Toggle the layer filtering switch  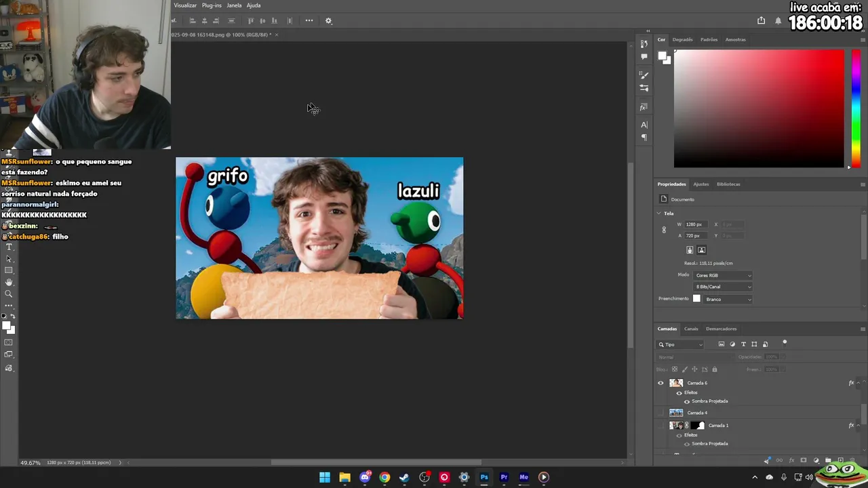coord(785,343)
